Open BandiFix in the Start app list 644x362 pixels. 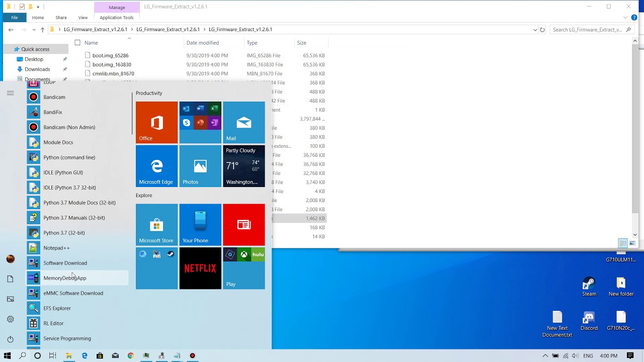[x=77, y=112]
